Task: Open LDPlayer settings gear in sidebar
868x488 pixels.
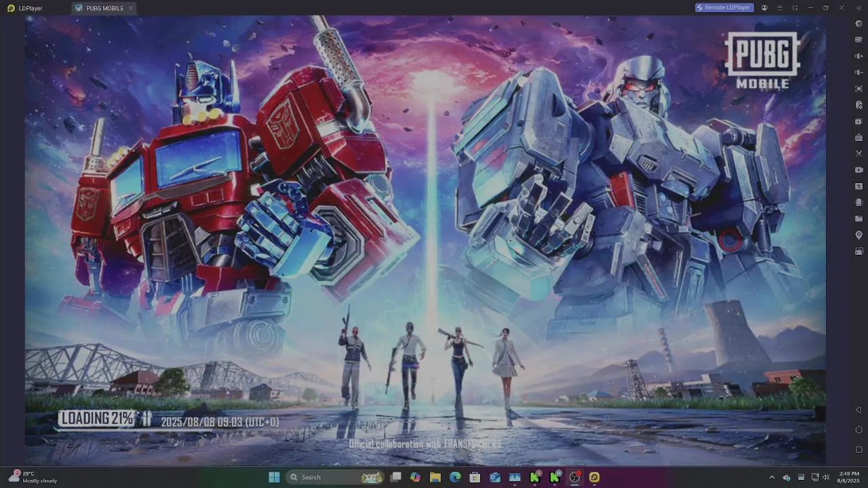Action: coord(859,24)
